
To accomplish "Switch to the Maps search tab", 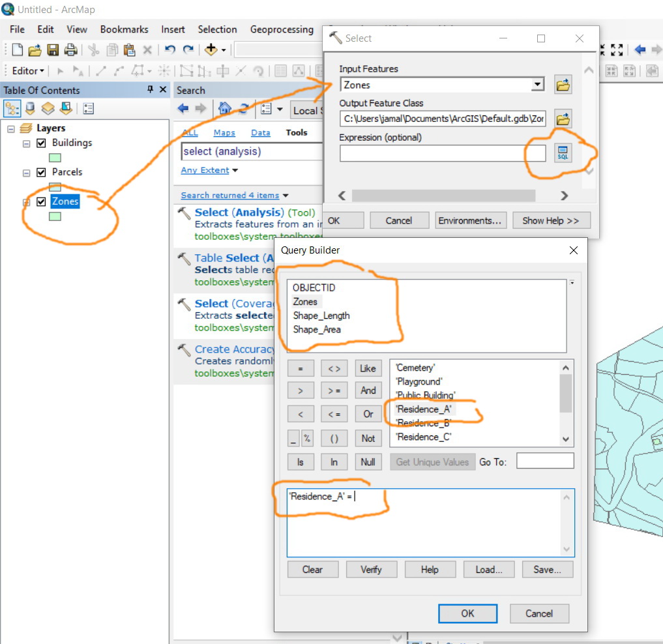I will coord(224,132).
